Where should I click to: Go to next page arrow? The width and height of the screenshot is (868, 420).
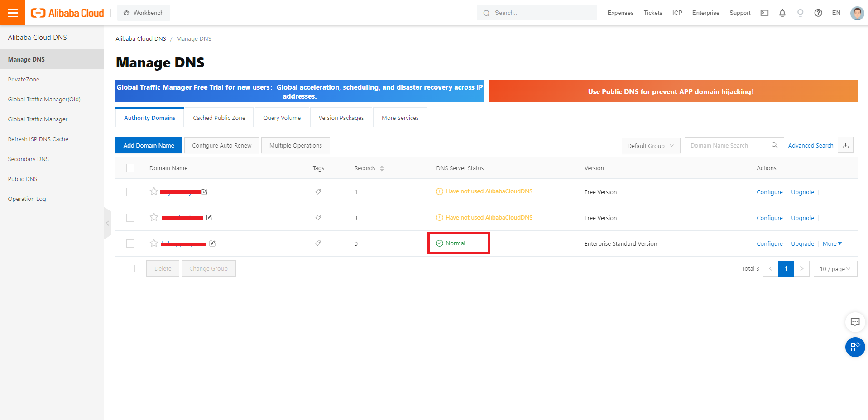pos(801,269)
